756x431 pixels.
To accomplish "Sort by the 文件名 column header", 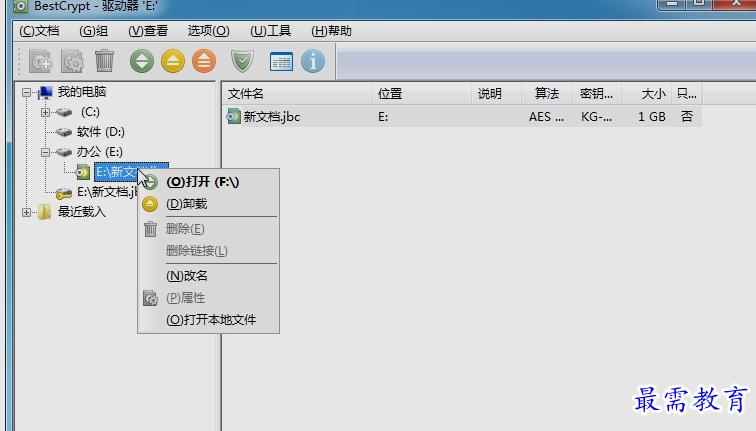I will click(297, 94).
